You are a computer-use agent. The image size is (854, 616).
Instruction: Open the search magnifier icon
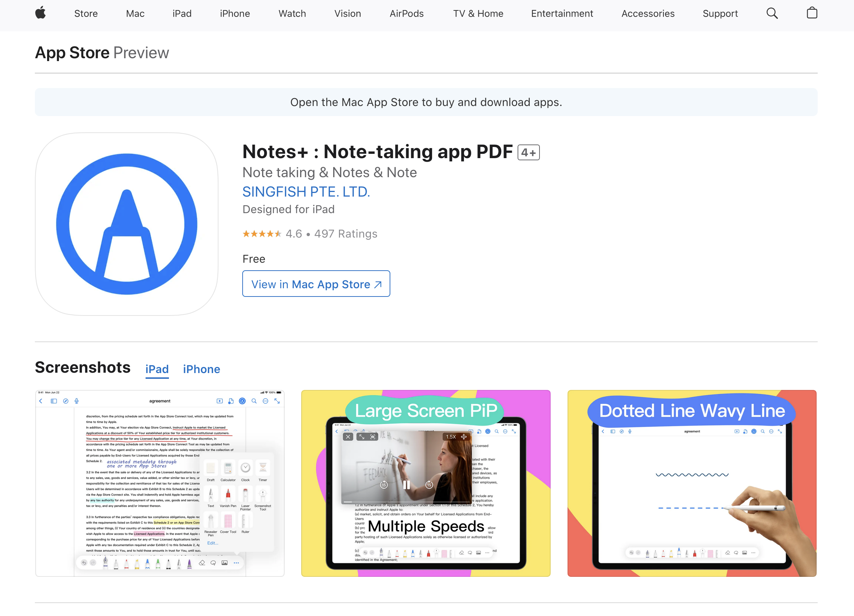coord(772,14)
